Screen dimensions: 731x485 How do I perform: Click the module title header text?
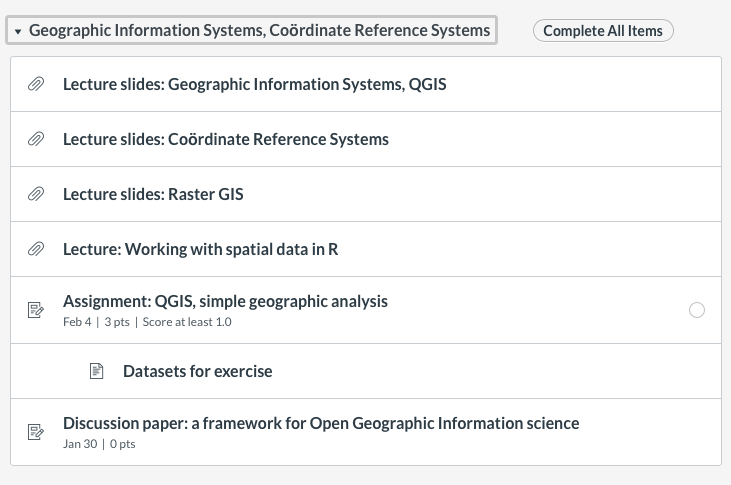[259, 31]
